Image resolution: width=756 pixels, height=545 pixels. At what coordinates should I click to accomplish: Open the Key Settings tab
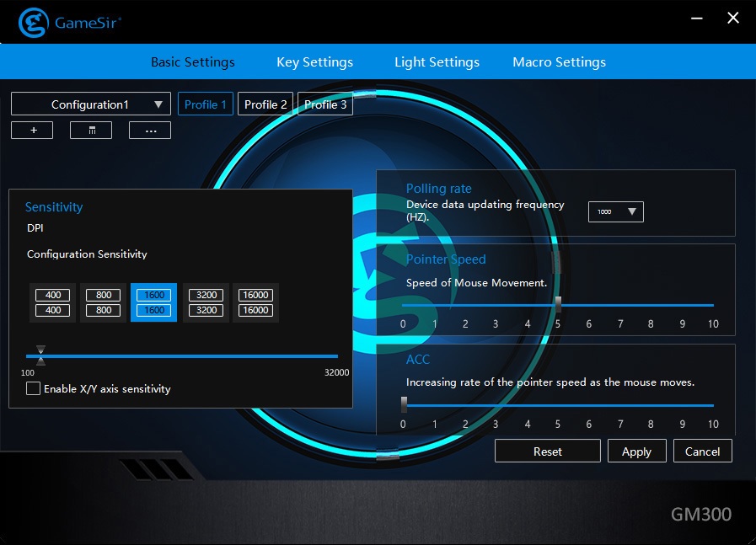314,62
